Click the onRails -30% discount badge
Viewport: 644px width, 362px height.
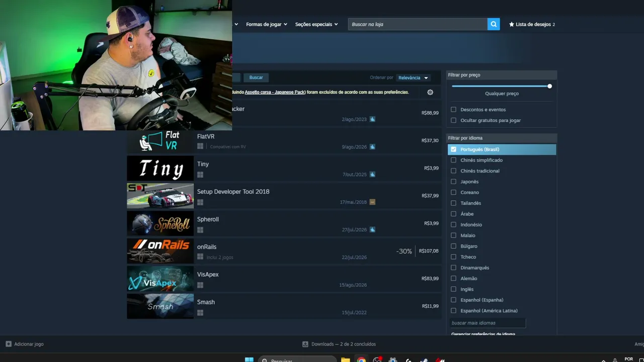pos(404,251)
